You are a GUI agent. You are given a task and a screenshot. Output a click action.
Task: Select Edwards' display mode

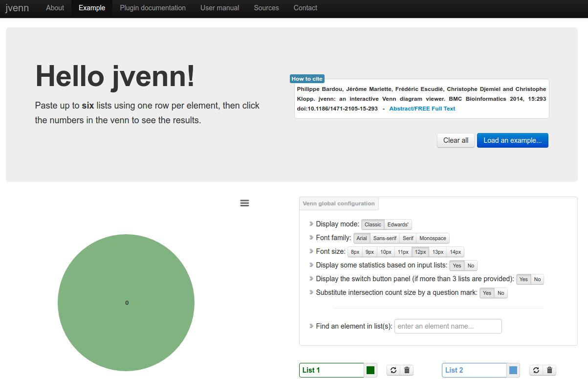(398, 224)
